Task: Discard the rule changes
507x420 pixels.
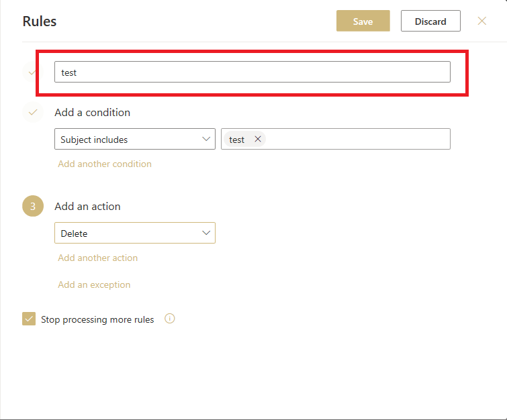Action: [x=430, y=21]
